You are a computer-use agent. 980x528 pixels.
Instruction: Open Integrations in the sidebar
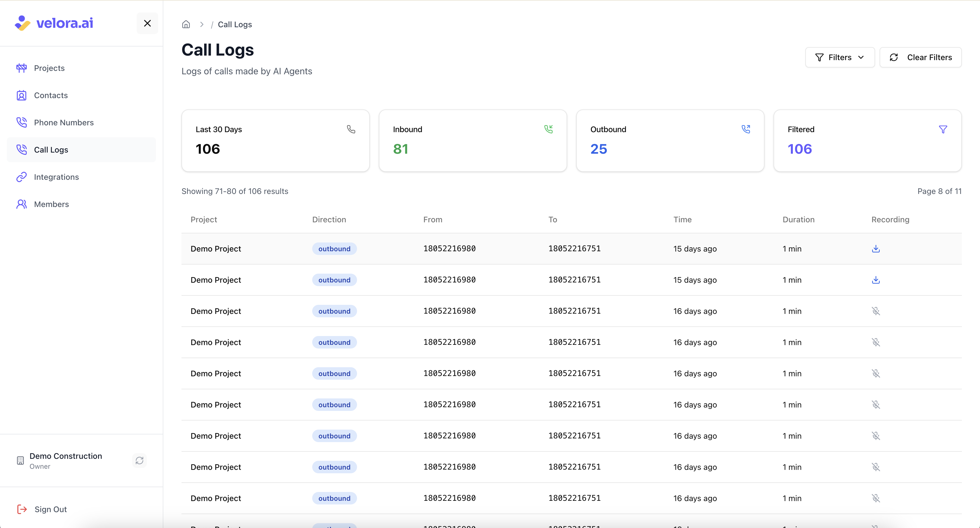coord(81,177)
